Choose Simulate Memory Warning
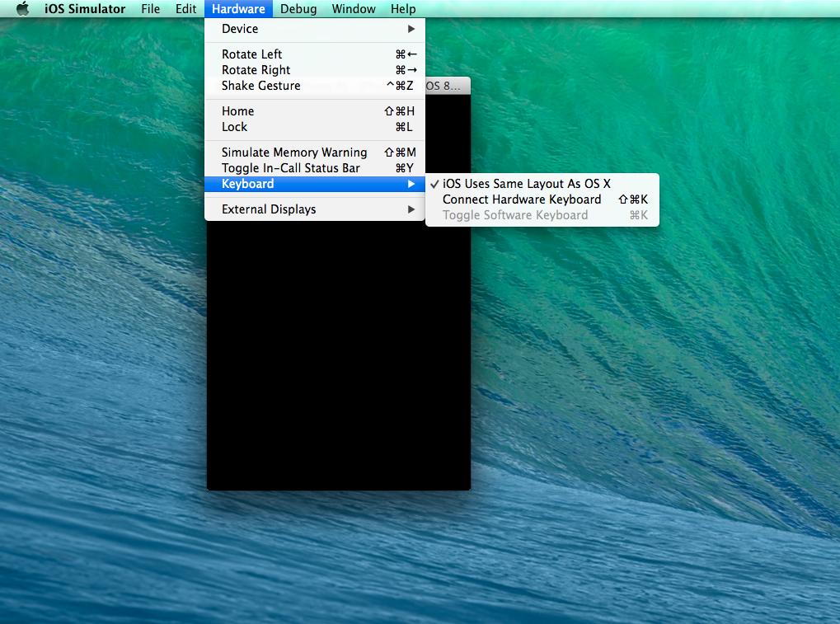The width and height of the screenshot is (840, 624). point(315,152)
